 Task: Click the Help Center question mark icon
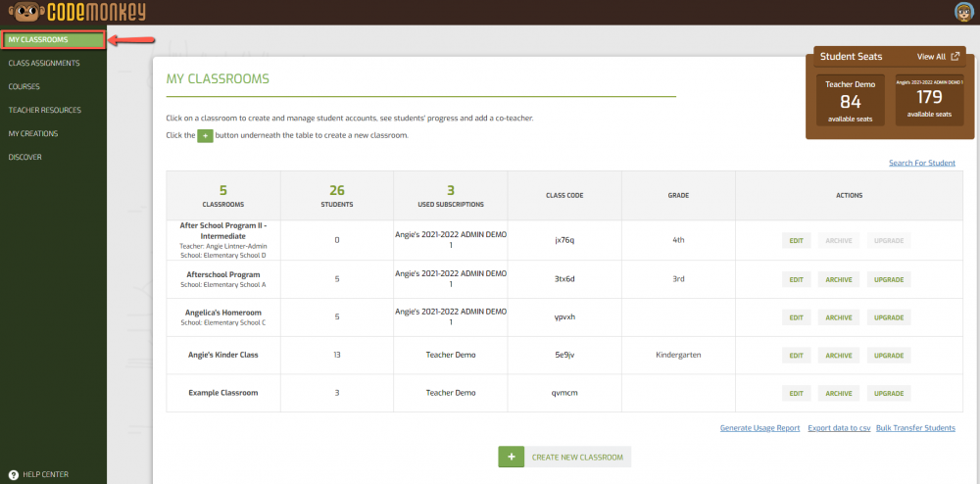[x=14, y=474]
